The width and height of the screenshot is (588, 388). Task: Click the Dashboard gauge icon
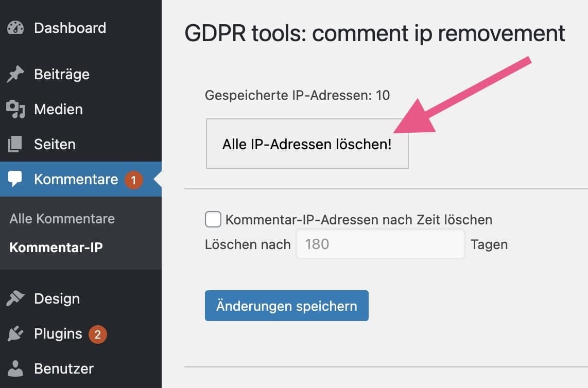click(x=15, y=28)
